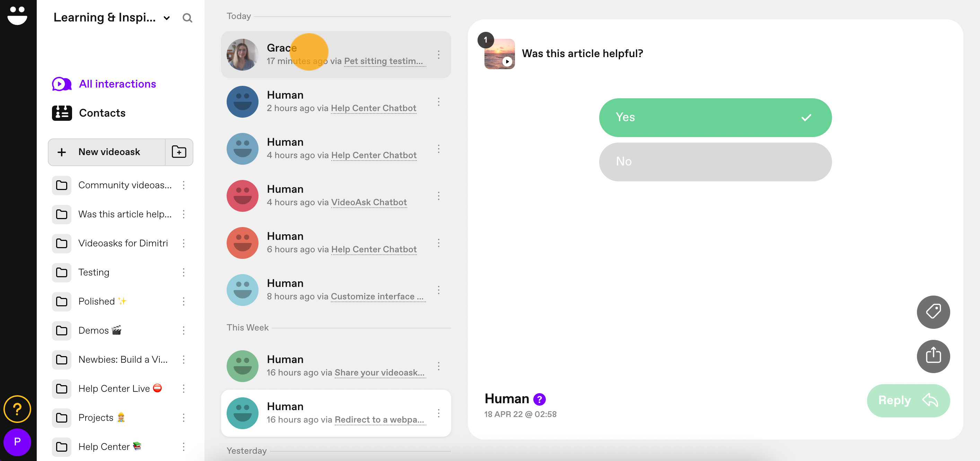This screenshot has width=980, height=461.
Task: Click the Help Center Chatbot interaction link
Action: [x=373, y=108]
